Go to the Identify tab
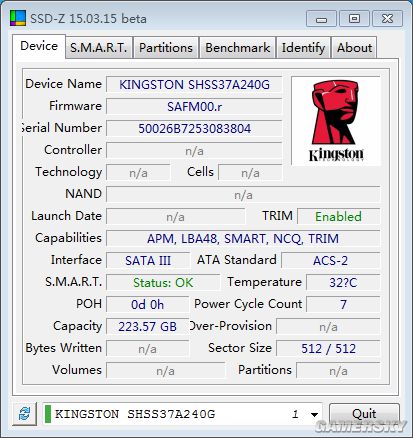Image resolution: width=413 pixels, height=438 pixels. pos(303,48)
